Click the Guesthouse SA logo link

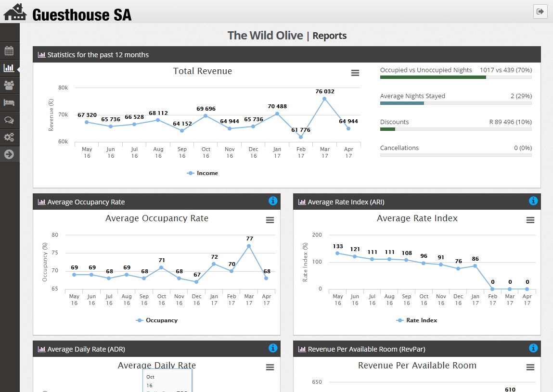(x=68, y=13)
